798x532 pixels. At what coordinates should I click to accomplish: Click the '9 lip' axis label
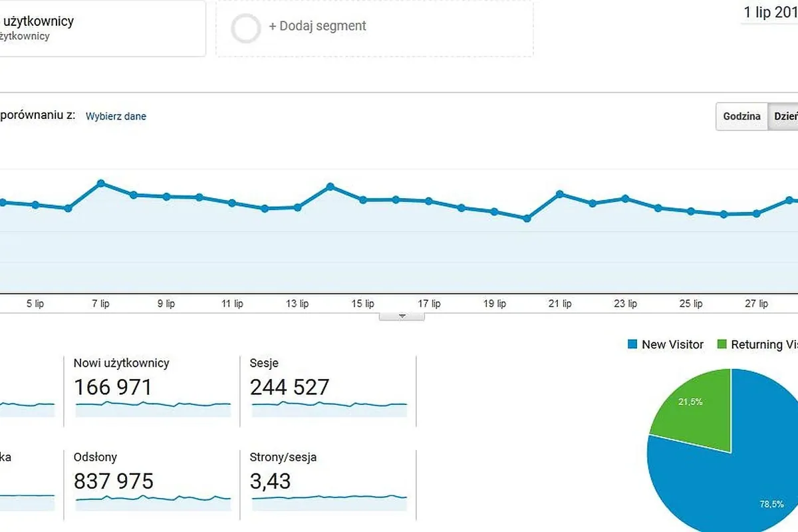coord(166,304)
